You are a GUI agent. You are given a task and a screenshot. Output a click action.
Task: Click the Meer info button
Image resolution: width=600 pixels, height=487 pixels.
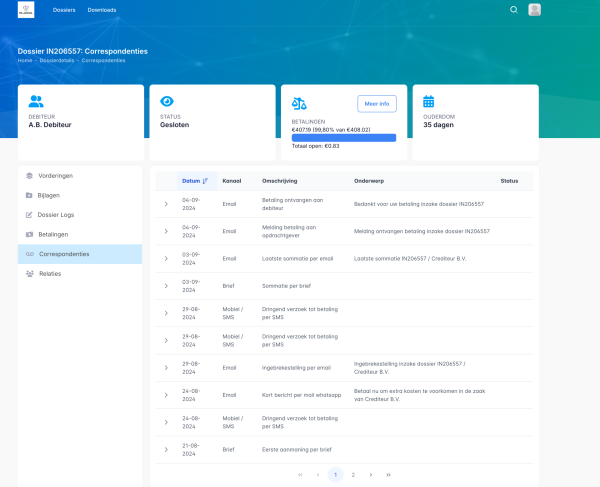click(x=376, y=103)
